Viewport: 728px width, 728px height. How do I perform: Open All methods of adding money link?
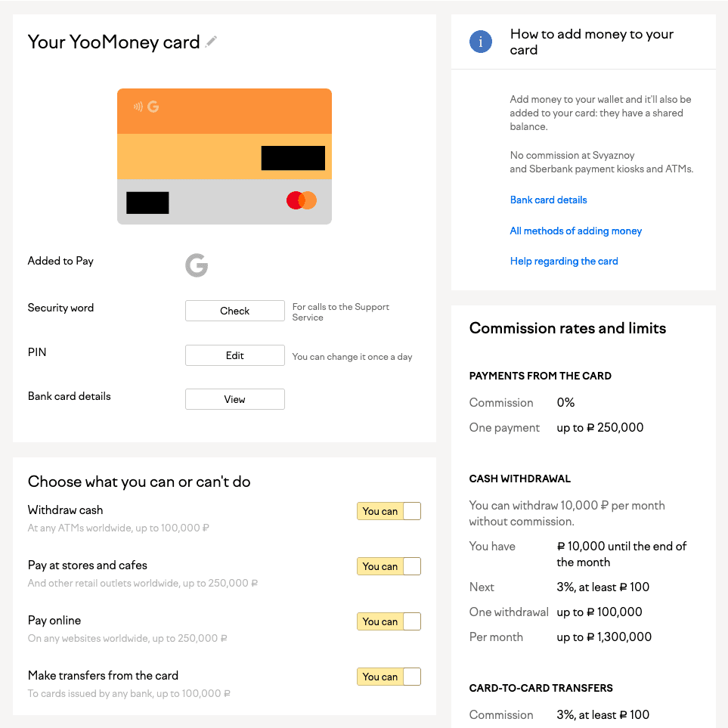point(576,231)
